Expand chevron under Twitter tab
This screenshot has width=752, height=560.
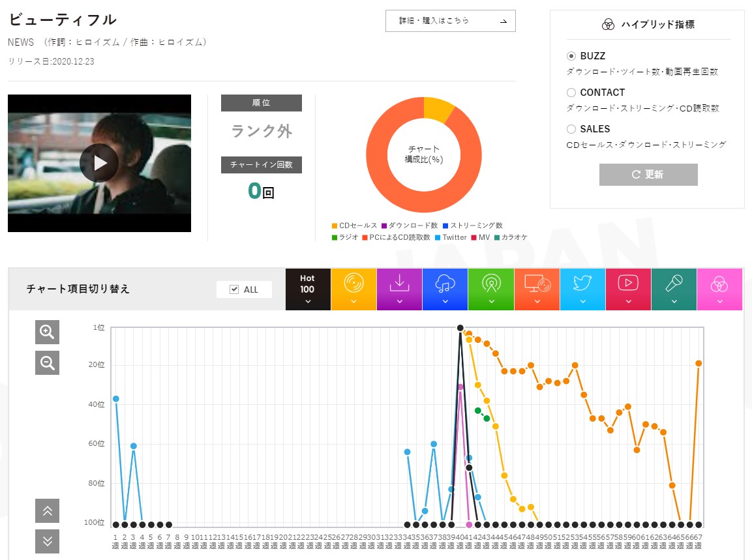pos(582,302)
